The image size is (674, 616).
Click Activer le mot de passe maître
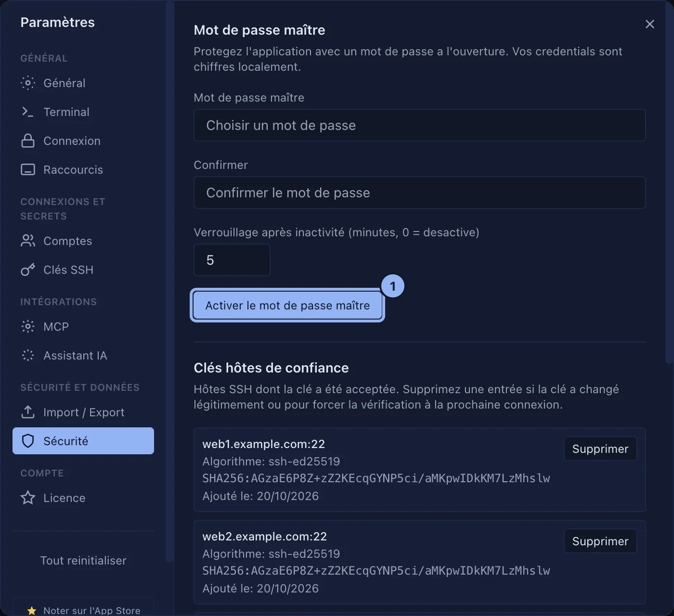[287, 305]
